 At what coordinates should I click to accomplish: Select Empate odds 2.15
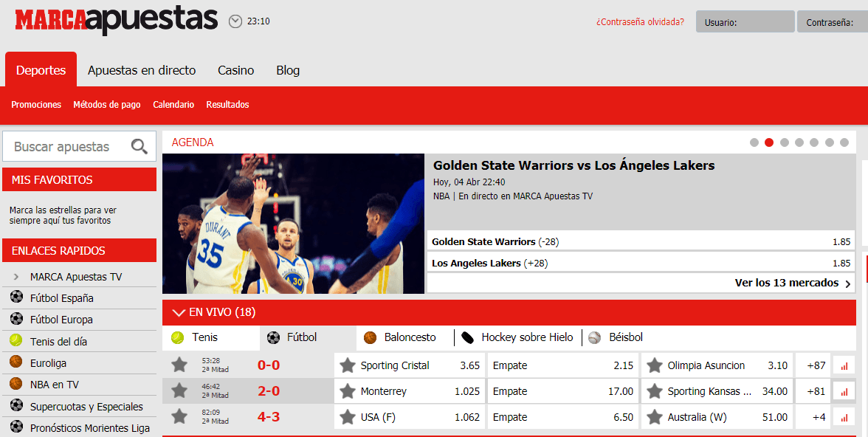coord(563,365)
